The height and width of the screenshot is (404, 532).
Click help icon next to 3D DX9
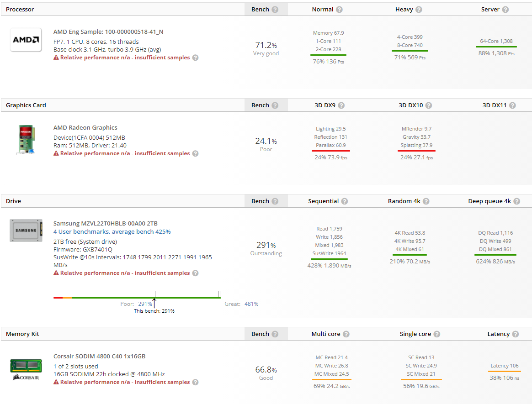(x=341, y=105)
